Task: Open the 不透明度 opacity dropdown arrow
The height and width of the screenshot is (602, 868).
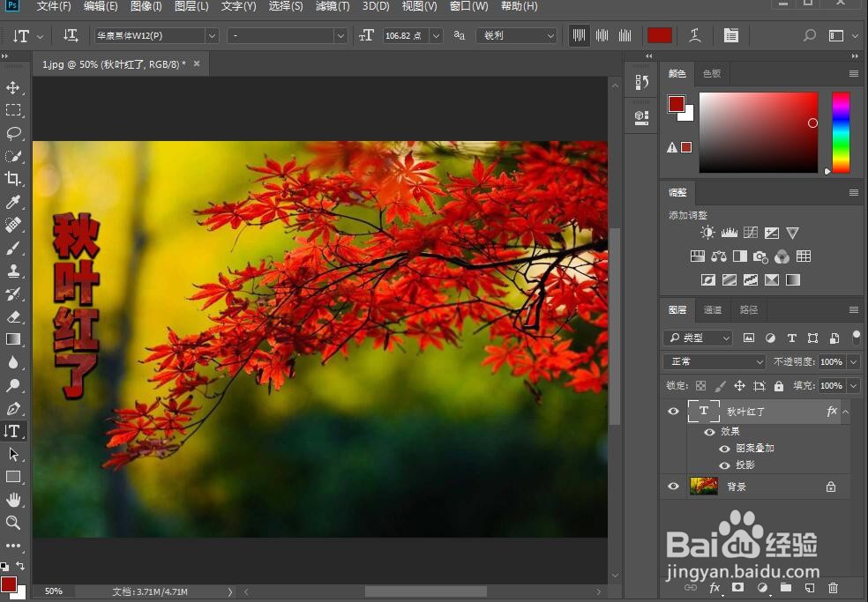Action: (x=854, y=362)
